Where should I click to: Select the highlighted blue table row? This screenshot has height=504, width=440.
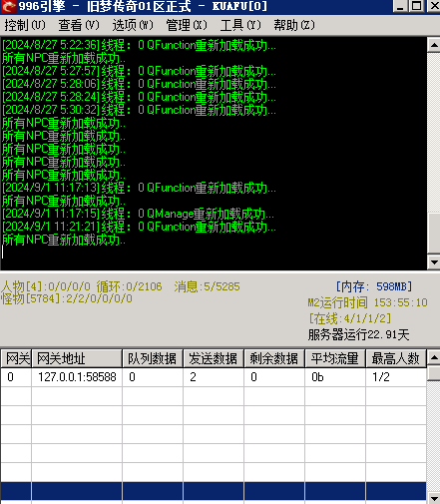tap(214, 491)
